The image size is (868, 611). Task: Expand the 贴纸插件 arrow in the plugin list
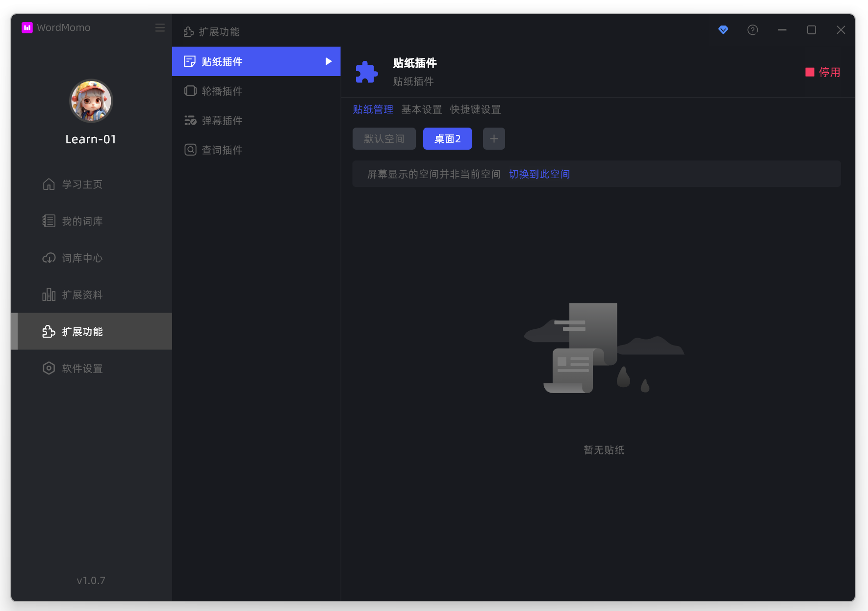329,61
